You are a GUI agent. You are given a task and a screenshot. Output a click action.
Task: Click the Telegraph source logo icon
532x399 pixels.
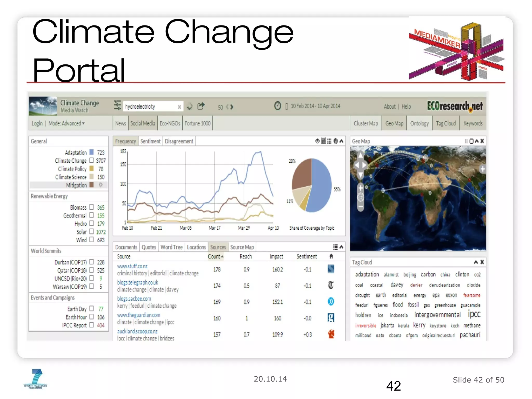[x=331, y=285]
